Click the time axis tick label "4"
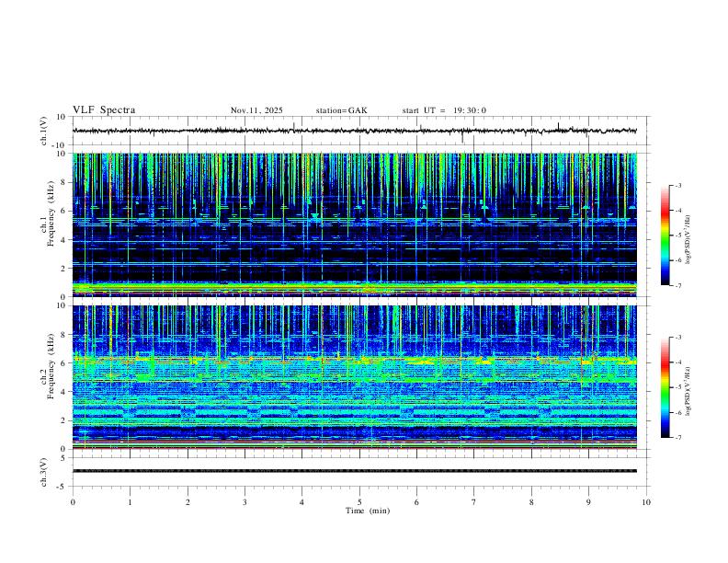Screen dimensions: 728x563 coord(301,502)
